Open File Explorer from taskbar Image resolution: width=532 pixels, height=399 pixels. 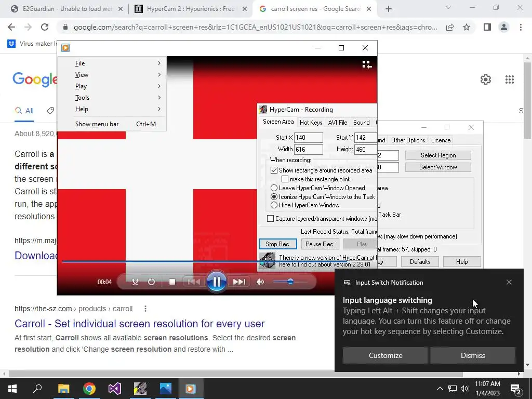click(63, 389)
